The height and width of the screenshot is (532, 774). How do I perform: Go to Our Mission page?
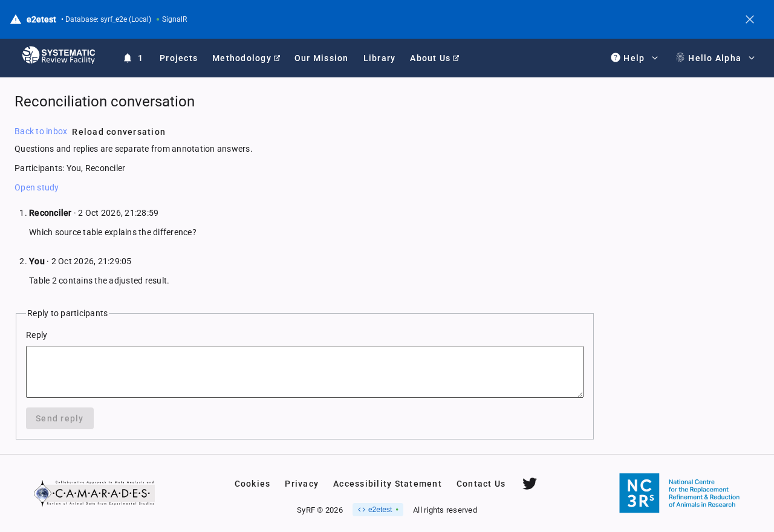[x=322, y=58]
